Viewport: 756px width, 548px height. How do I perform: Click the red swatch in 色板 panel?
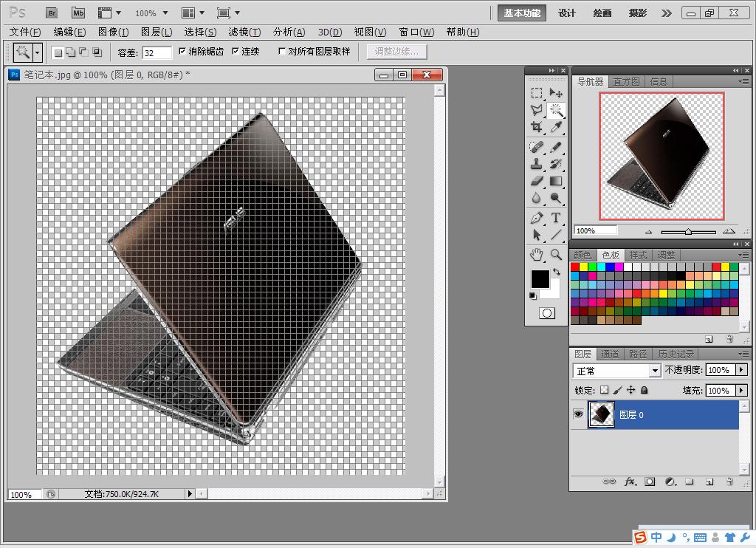pyautogui.click(x=574, y=267)
